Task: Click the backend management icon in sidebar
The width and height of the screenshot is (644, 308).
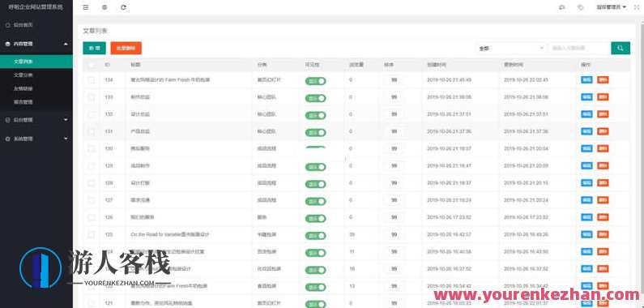Action: [7, 120]
